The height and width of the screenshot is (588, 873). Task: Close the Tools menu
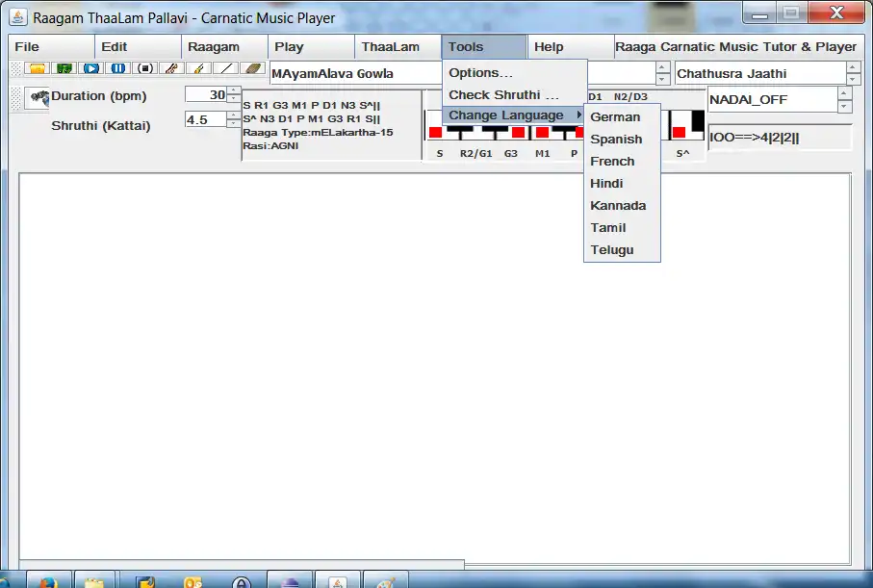pos(484,47)
